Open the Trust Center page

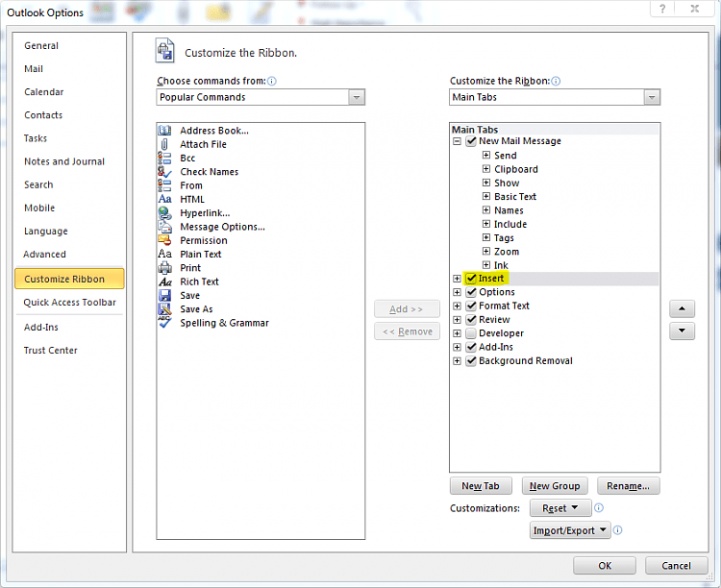click(x=51, y=351)
